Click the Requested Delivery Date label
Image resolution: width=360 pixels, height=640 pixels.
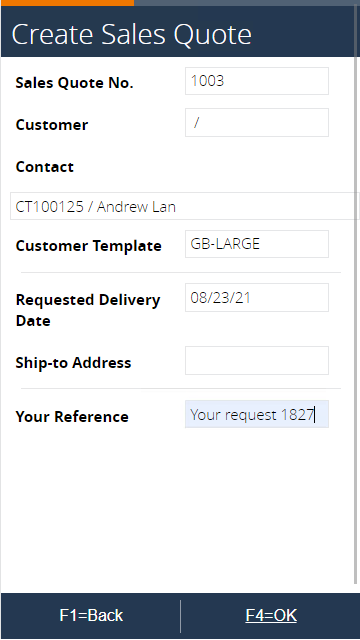click(x=88, y=310)
